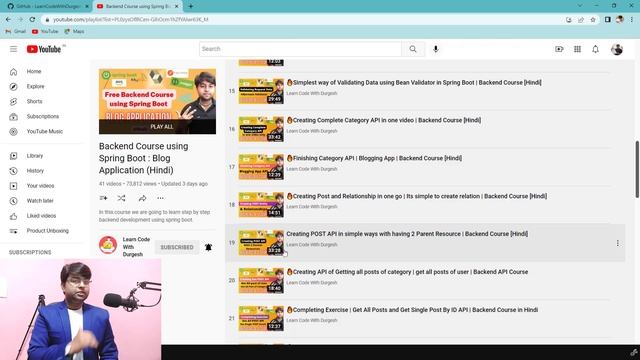Open the video 19 three-dot options menu

tap(618, 243)
